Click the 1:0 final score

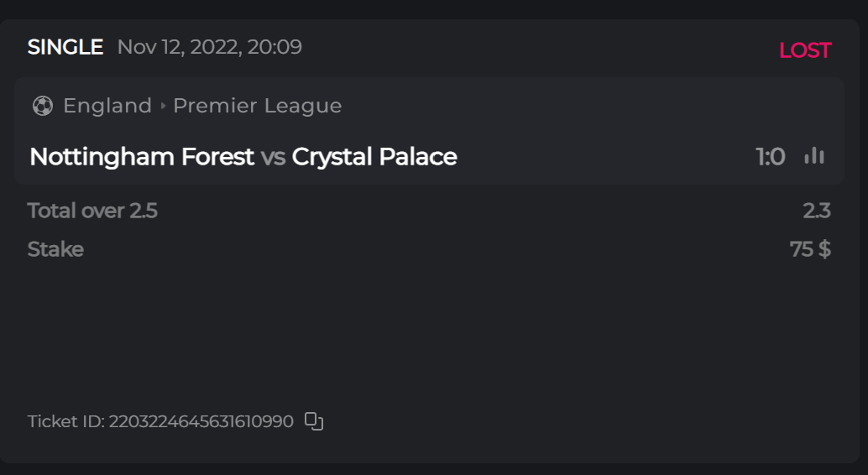tap(770, 157)
